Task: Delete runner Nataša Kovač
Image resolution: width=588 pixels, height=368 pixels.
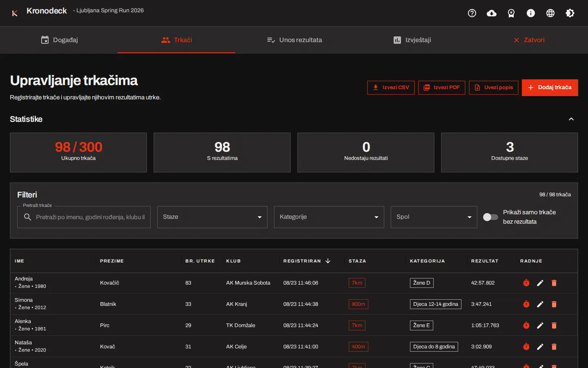Action: [554, 347]
